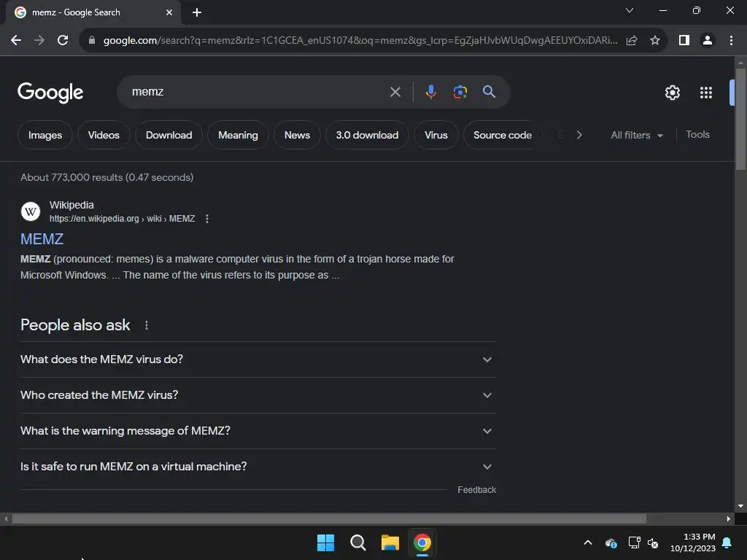Filter results by Videos

[104, 135]
